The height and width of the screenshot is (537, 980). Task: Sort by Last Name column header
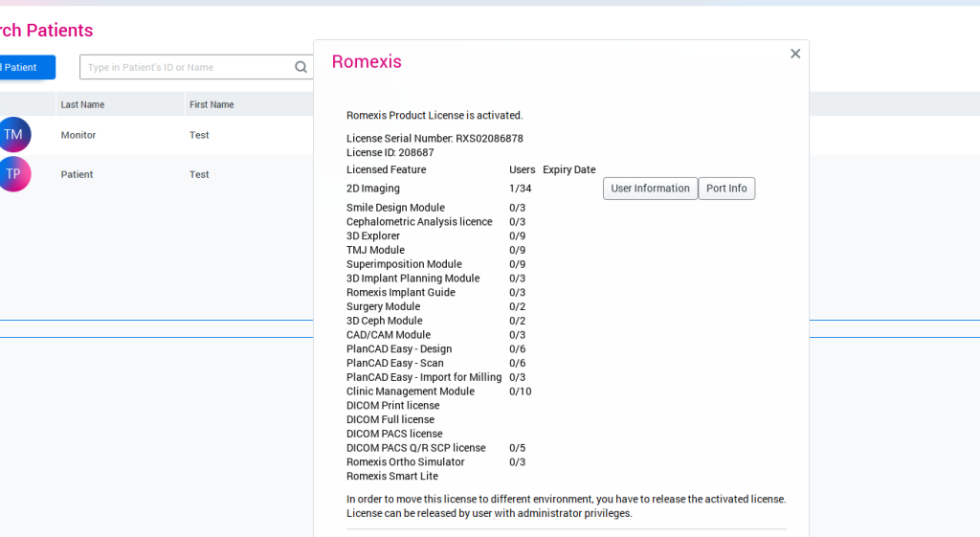pos(82,104)
